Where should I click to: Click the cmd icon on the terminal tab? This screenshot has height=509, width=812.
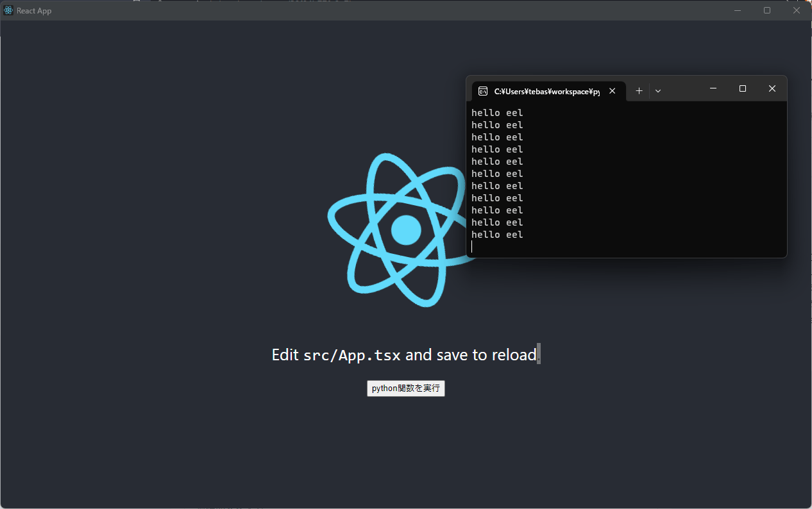483,91
